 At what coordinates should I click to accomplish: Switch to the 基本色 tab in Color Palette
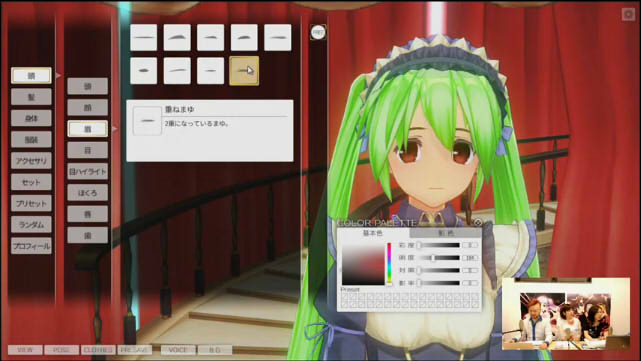373,233
